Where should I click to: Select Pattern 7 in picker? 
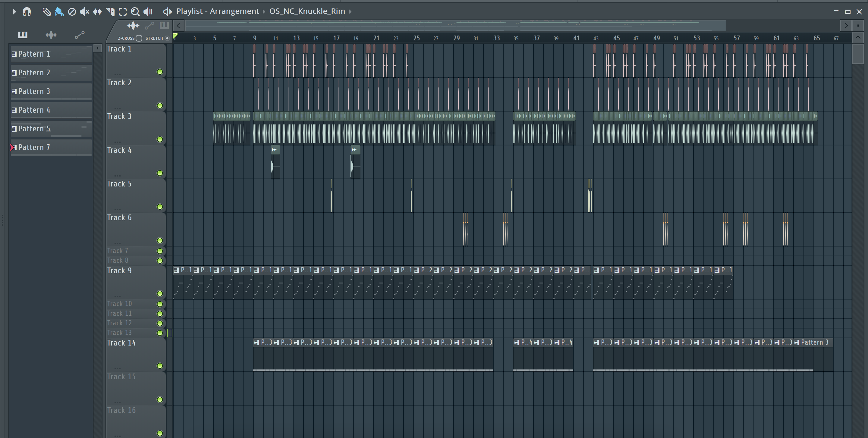(x=51, y=148)
